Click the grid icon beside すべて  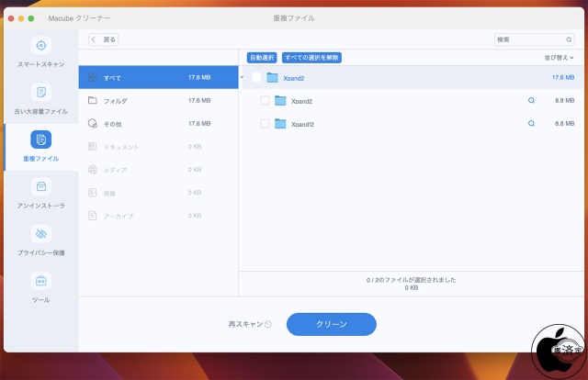93,77
